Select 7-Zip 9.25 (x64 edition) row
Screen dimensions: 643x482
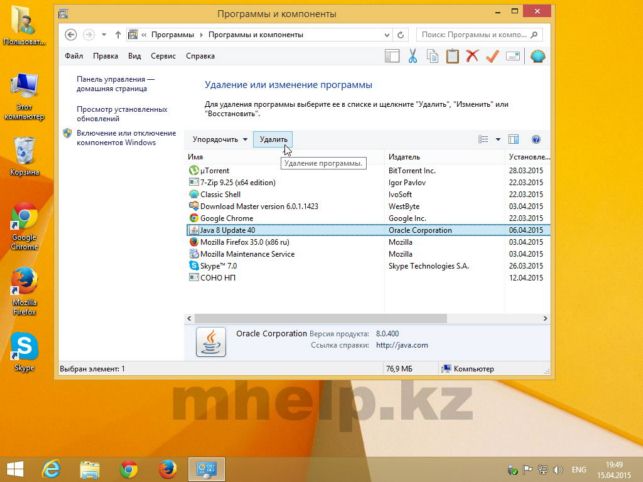368,182
